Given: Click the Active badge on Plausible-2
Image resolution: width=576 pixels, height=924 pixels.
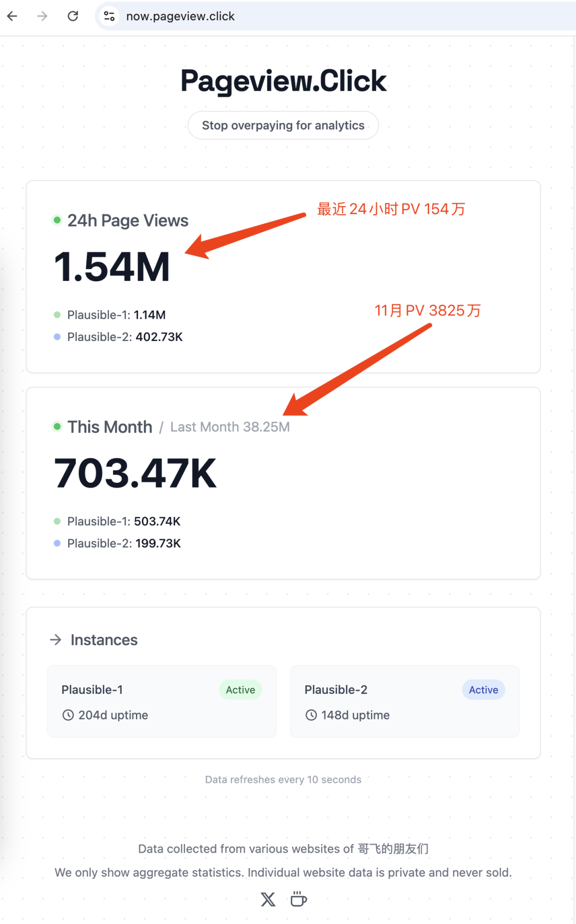Looking at the screenshot, I should click(x=484, y=690).
